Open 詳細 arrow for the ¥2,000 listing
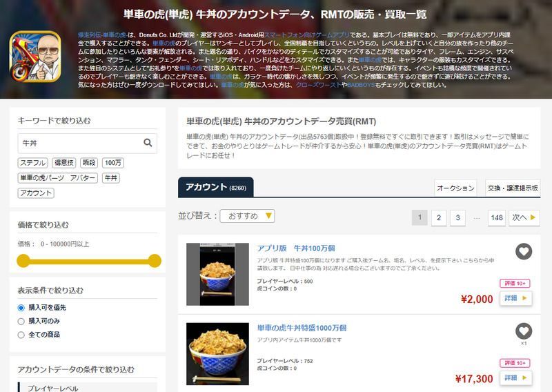 515,298
